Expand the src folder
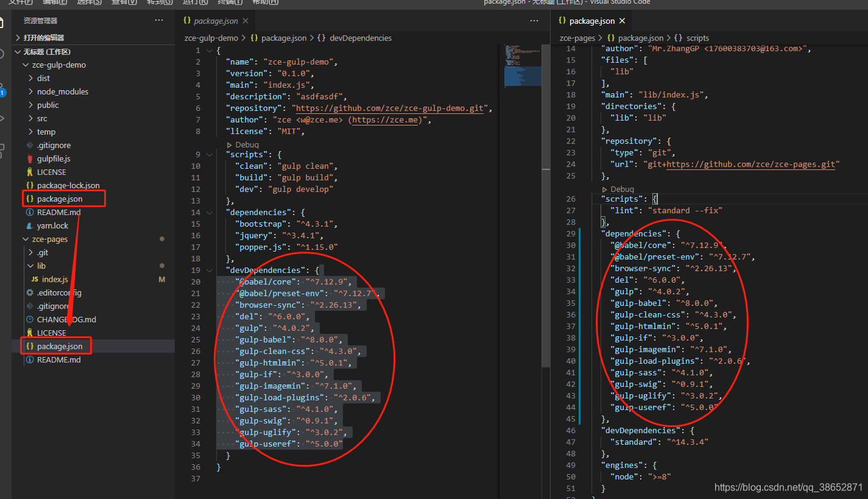This screenshot has width=868, height=499. pyautogui.click(x=31, y=118)
